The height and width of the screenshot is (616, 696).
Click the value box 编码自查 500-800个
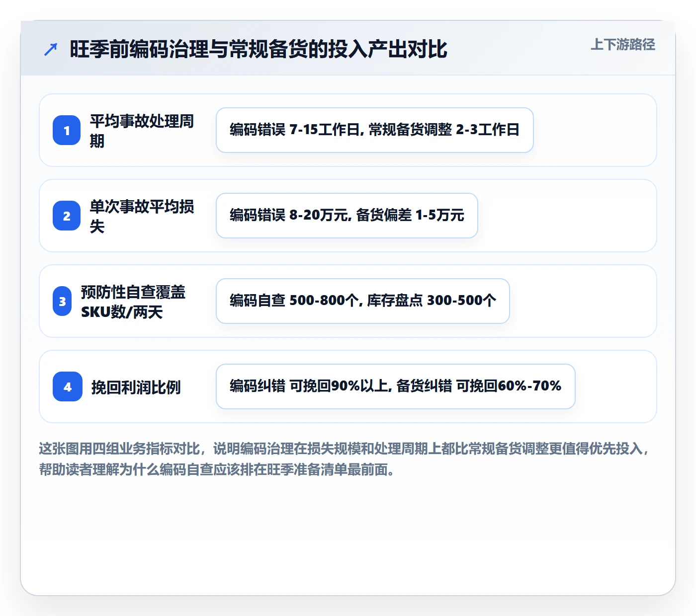(x=363, y=301)
